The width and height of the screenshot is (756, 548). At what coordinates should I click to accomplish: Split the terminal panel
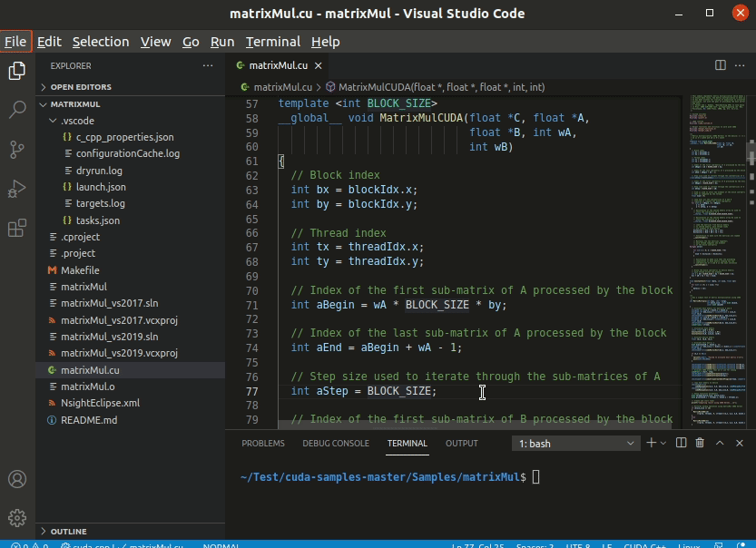(x=681, y=443)
